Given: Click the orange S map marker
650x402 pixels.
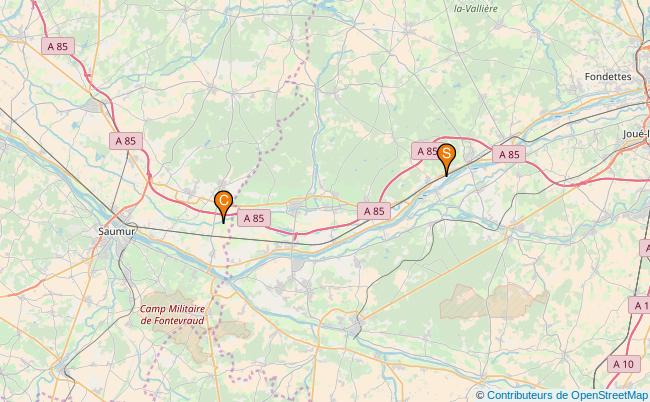Looking at the screenshot, I should click(x=446, y=158).
